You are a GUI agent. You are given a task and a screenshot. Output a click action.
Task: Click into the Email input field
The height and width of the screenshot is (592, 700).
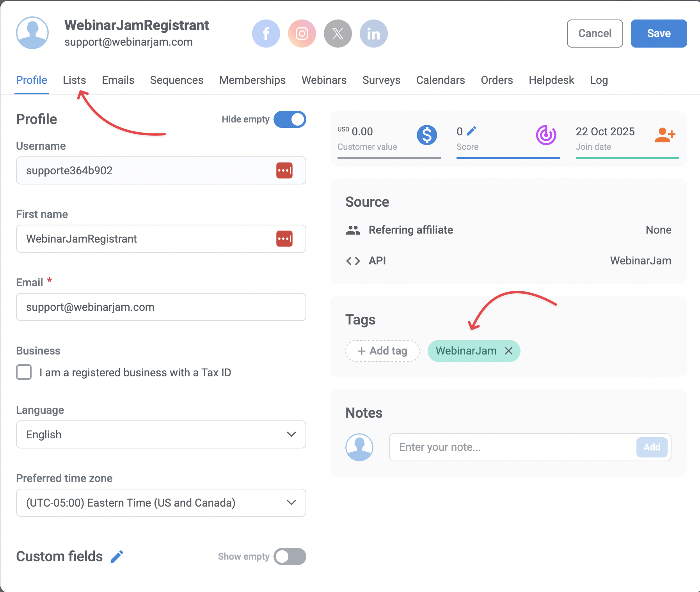tap(161, 307)
